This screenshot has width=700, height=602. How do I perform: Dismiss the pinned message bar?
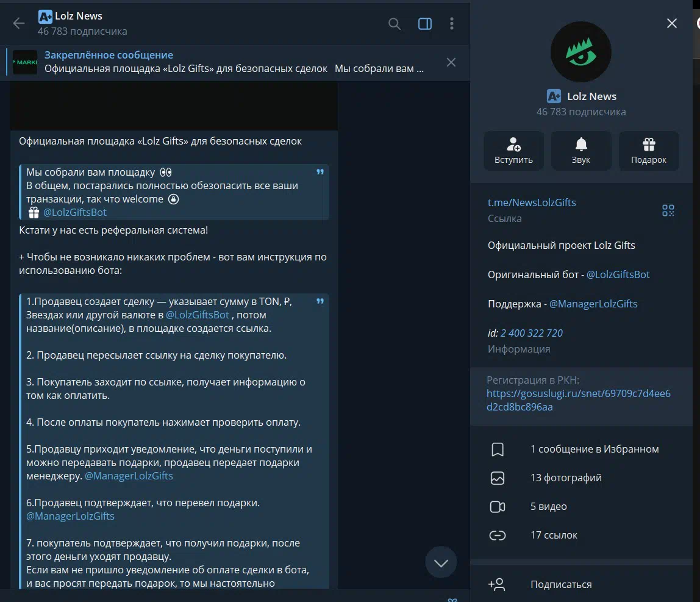451,62
